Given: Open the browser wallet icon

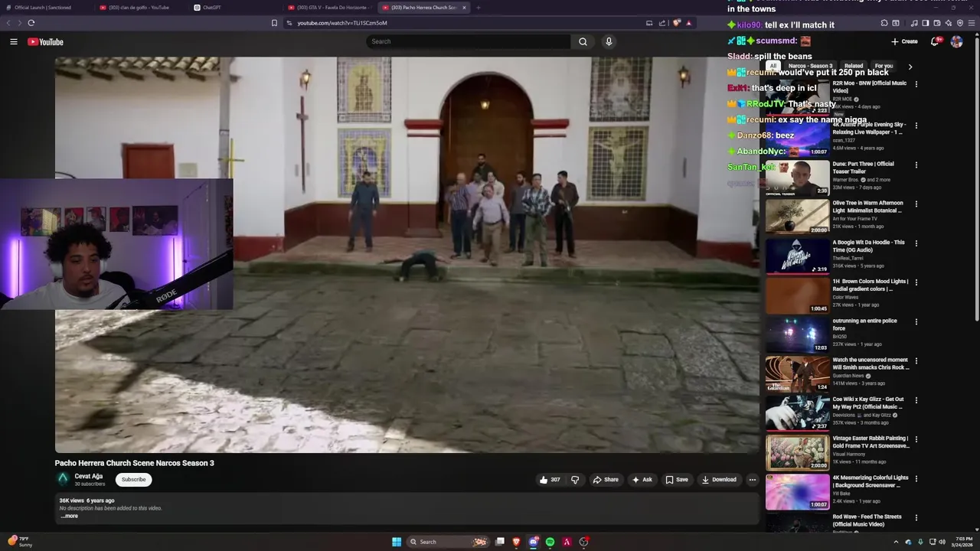Looking at the screenshot, I should pyautogui.click(x=937, y=23).
